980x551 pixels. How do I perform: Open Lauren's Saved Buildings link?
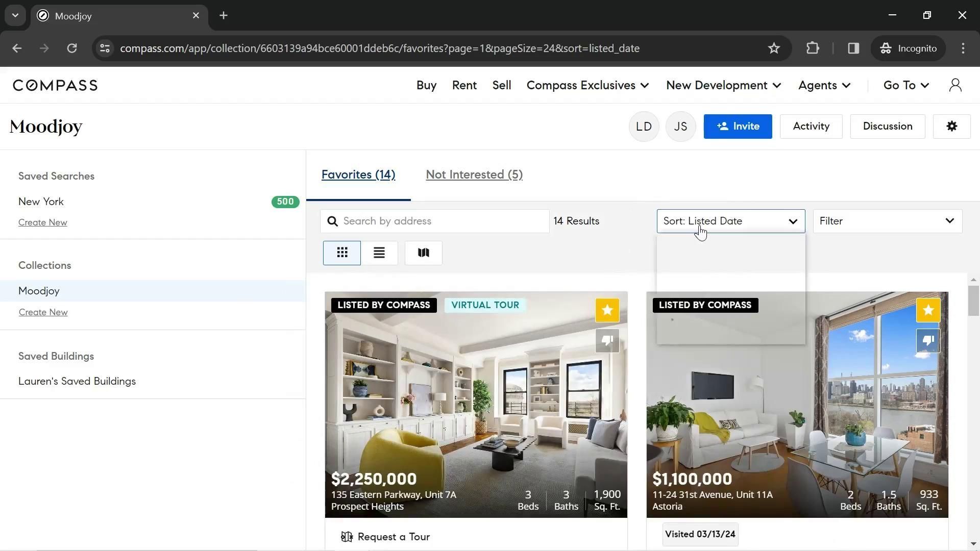pos(77,381)
